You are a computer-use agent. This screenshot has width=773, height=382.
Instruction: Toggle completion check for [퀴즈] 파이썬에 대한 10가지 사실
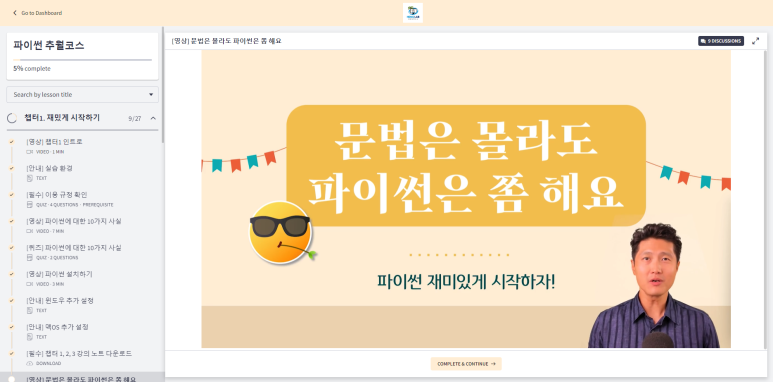point(11,247)
